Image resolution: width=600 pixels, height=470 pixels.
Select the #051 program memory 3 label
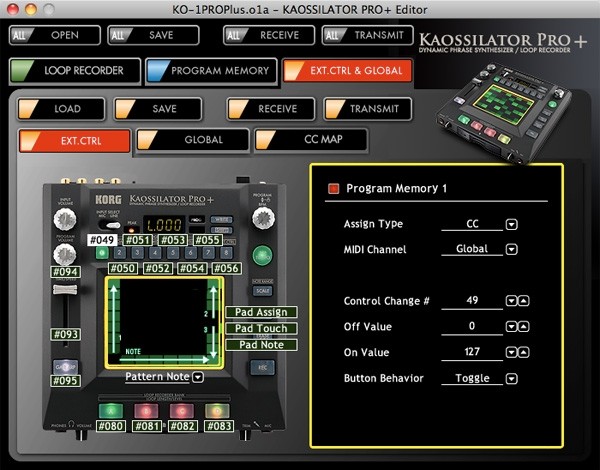(x=138, y=240)
